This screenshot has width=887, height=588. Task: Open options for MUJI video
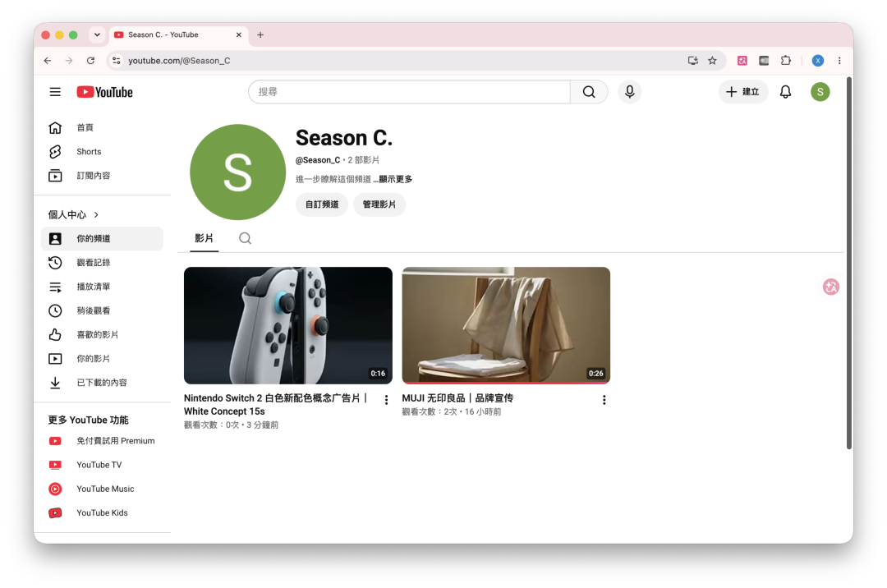[x=604, y=400]
